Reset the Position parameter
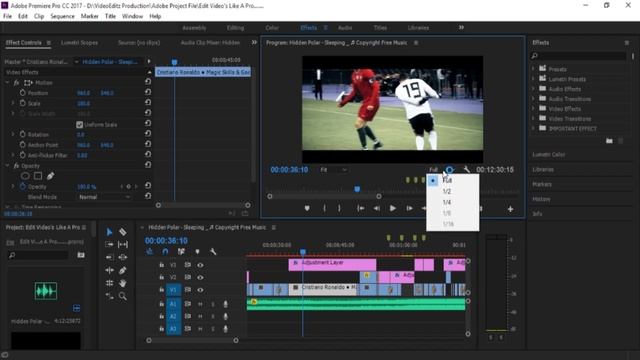The image size is (640, 360). 148,92
